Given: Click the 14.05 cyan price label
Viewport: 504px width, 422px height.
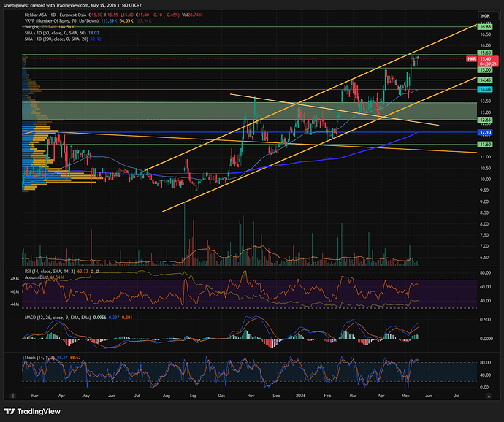Looking at the screenshot, I should pos(485,90).
